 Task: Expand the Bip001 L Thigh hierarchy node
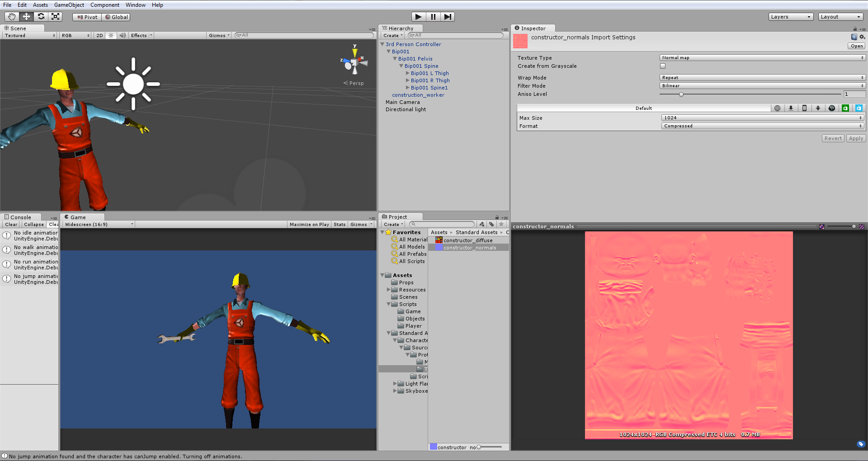click(407, 73)
